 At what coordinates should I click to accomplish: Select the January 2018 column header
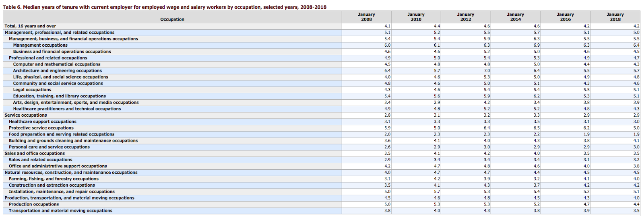615,17
